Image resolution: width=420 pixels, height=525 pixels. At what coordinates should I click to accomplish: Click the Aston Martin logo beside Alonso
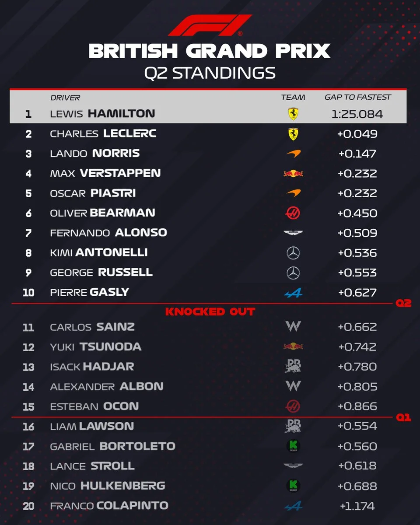293,233
